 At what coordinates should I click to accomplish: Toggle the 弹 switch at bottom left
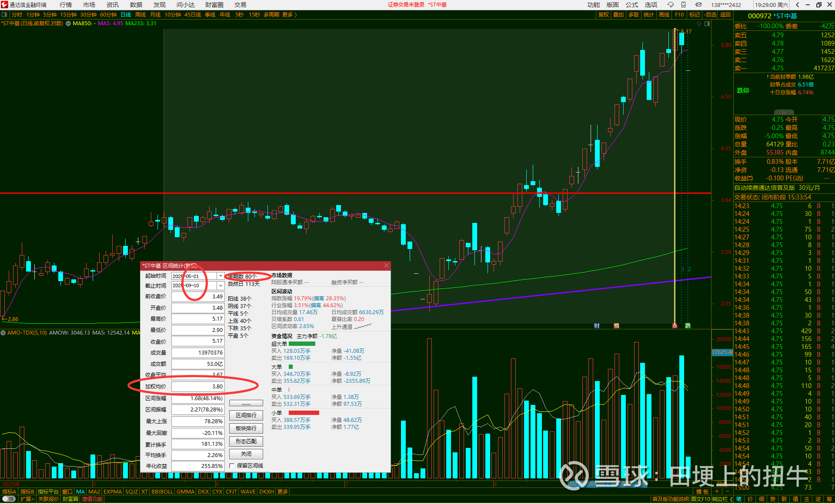[x=9, y=499]
